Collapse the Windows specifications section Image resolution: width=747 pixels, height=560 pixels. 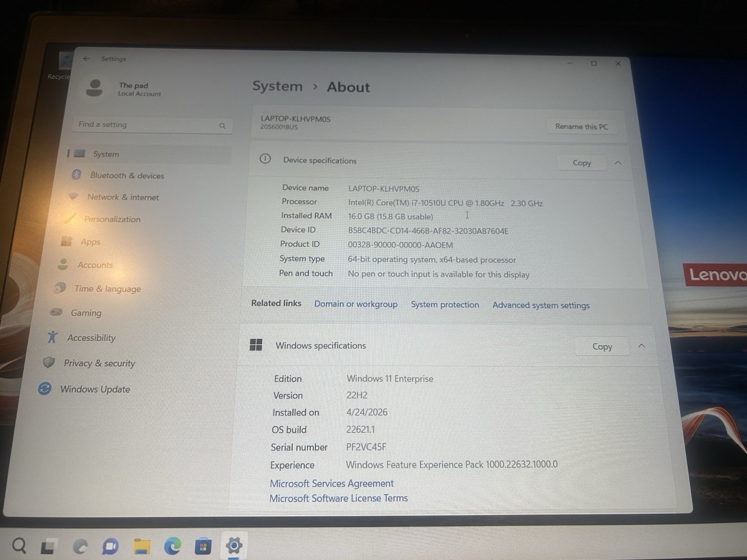coord(641,346)
